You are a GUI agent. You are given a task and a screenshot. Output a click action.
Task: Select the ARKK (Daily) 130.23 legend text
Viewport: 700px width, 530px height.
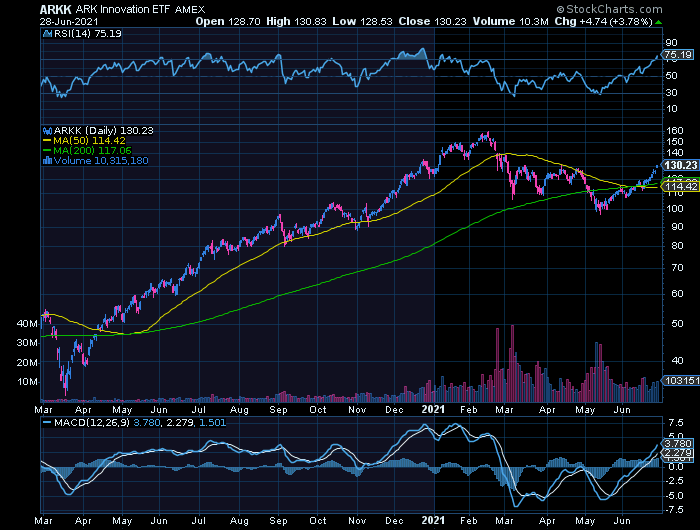click(104, 130)
